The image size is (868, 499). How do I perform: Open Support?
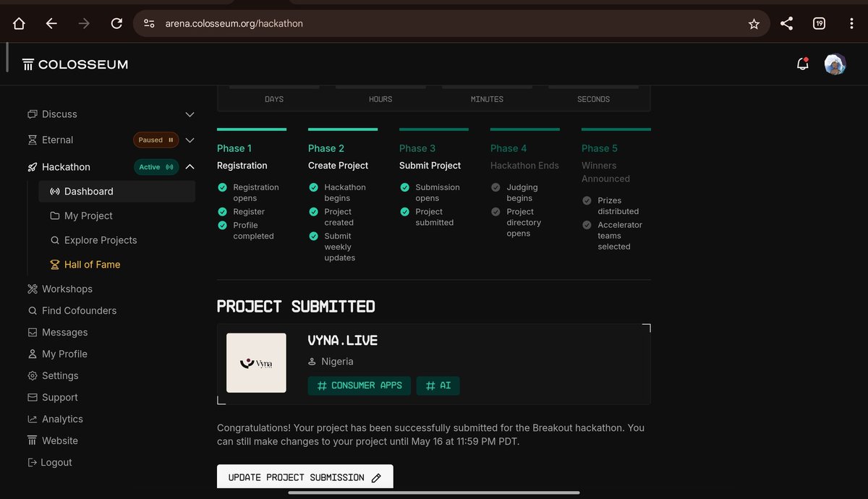click(60, 397)
